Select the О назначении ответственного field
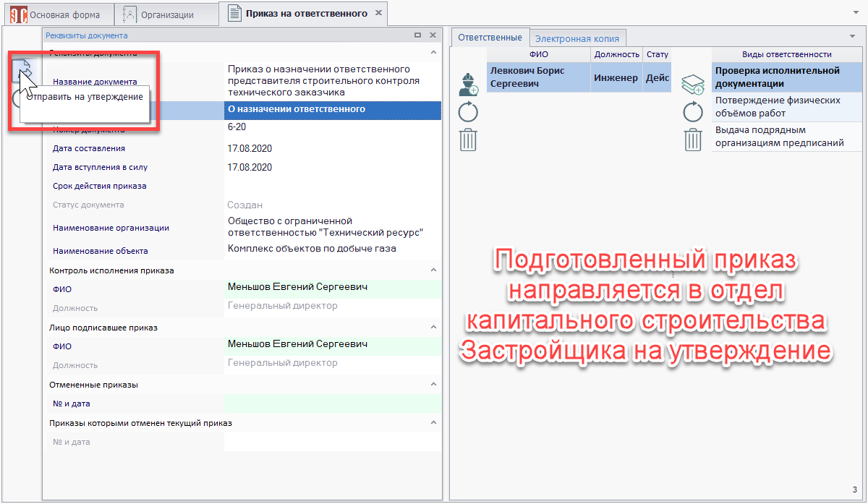The image size is (868, 504). tap(333, 110)
